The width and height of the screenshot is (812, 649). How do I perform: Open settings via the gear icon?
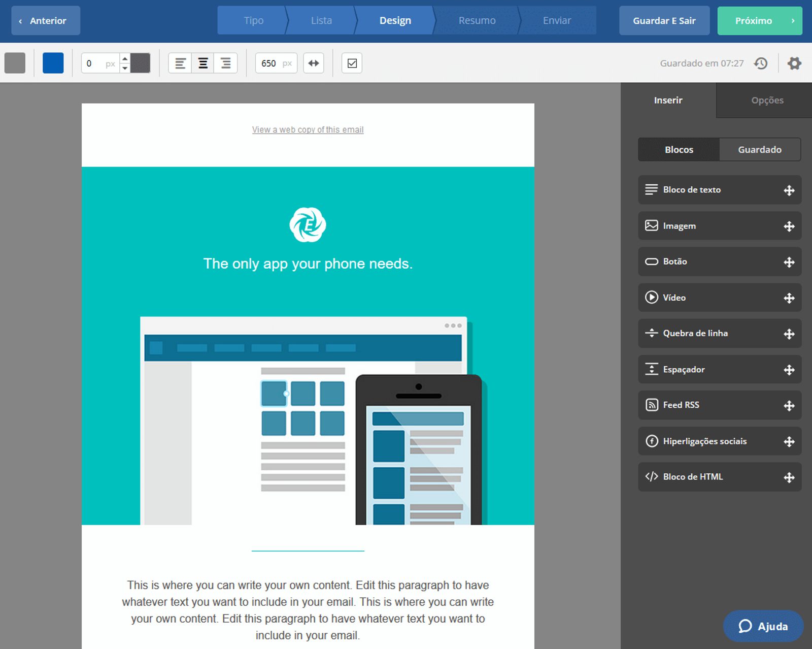(x=794, y=63)
